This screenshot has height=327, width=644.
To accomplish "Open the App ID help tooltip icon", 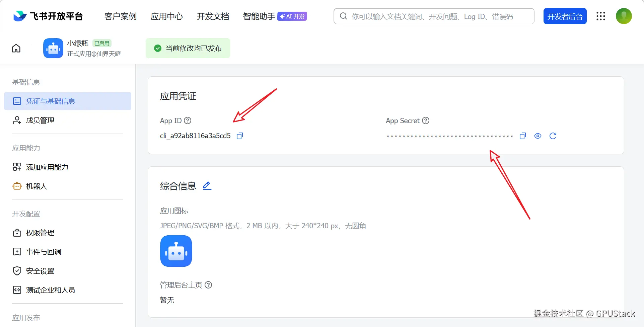I will [188, 120].
